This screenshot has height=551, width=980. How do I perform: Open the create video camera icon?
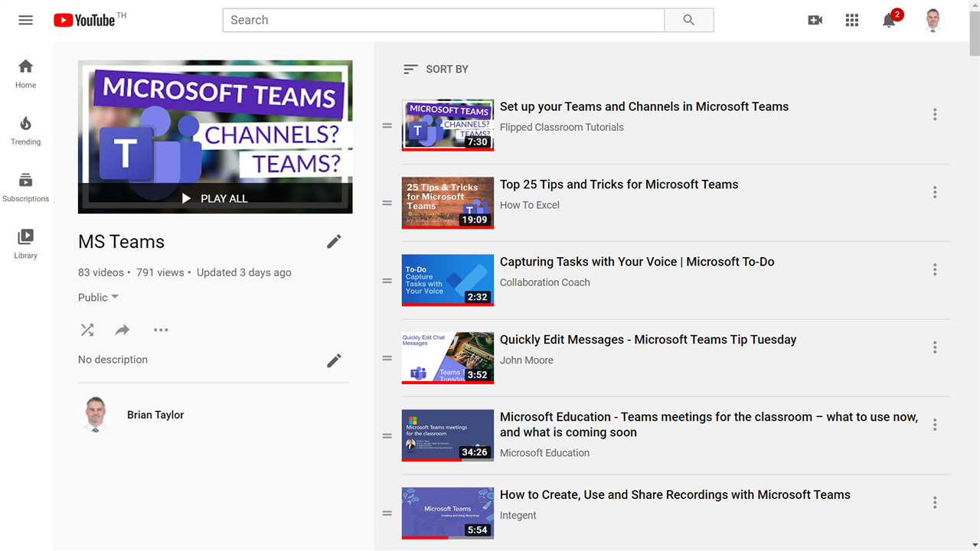click(815, 21)
